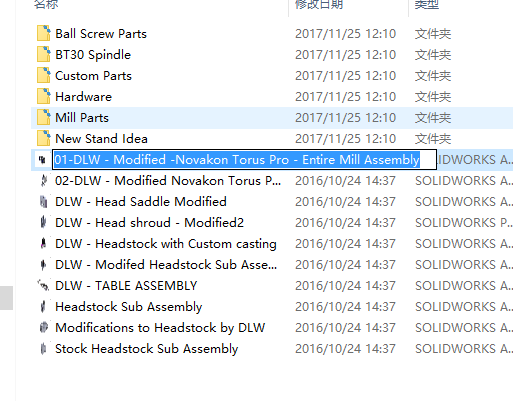
Task: Select DLW - Head shroud - Modified2 file
Action: 149,223
